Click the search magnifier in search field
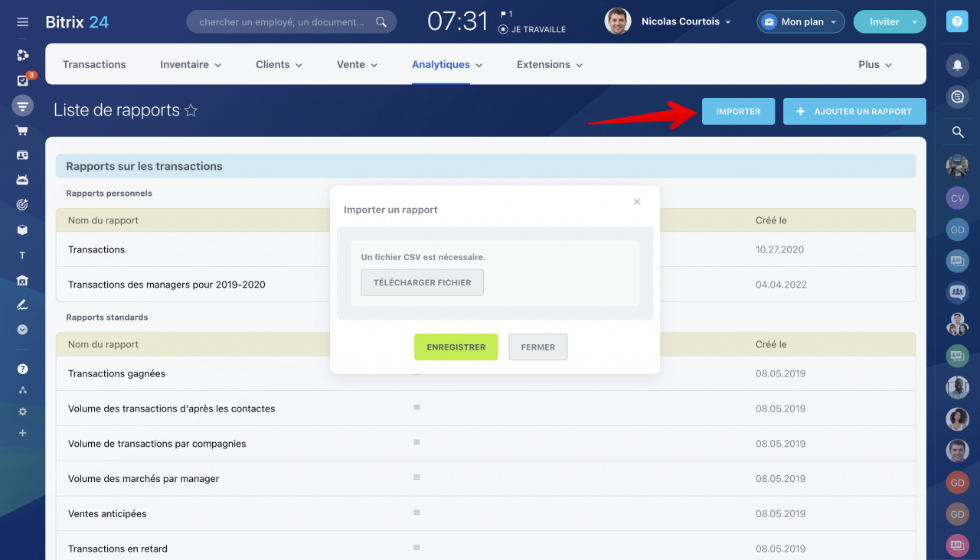Screen dimensions: 980x560 tap(381, 22)
